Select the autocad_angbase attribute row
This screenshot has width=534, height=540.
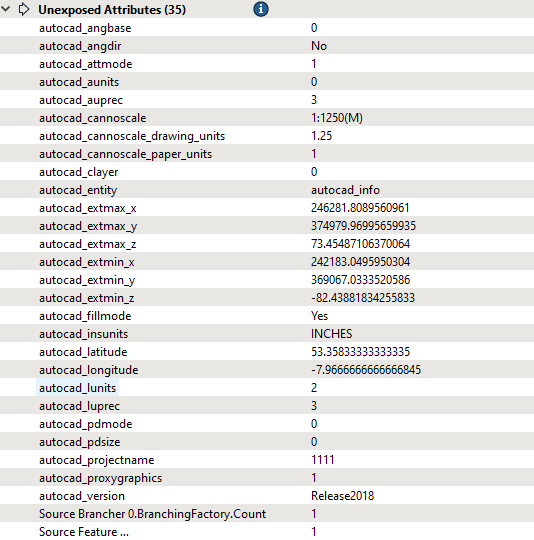(267, 28)
